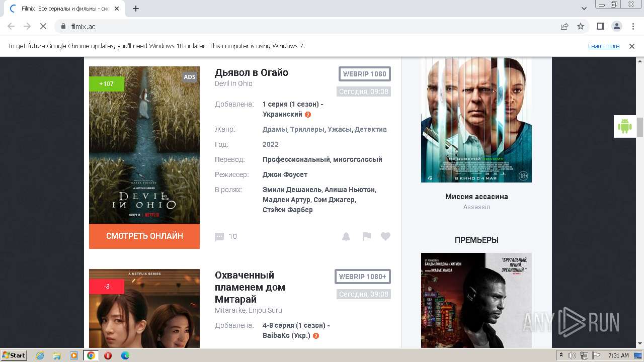This screenshot has width=644, height=362.
Task: Open 2022 year link
Action: click(x=271, y=144)
